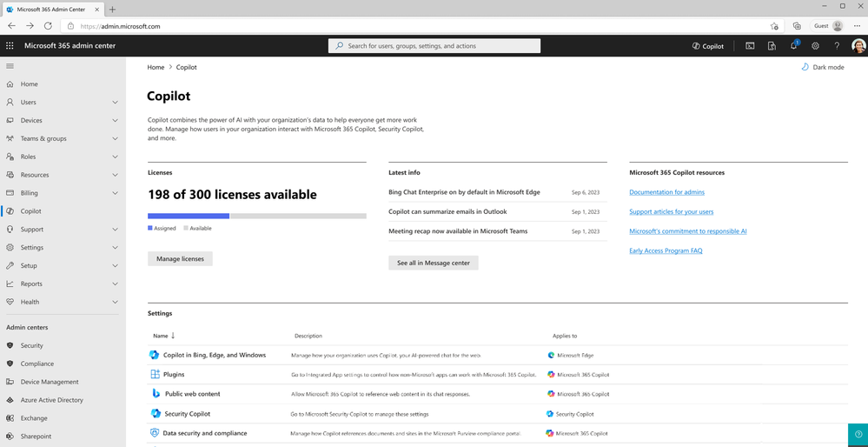Open Support articles for your users link
Viewport: 868px width, 447px height.
671,211
